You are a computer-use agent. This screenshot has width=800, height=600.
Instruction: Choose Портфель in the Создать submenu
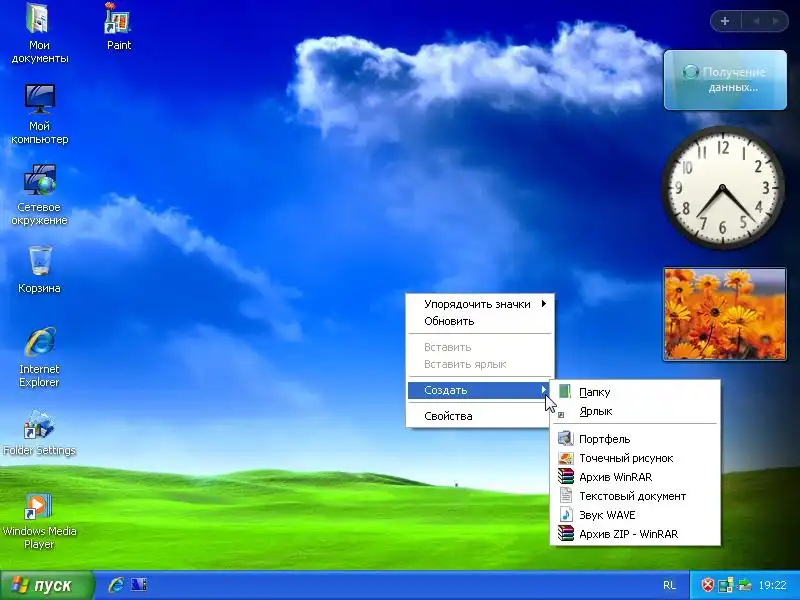pyautogui.click(x=635, y=439)
